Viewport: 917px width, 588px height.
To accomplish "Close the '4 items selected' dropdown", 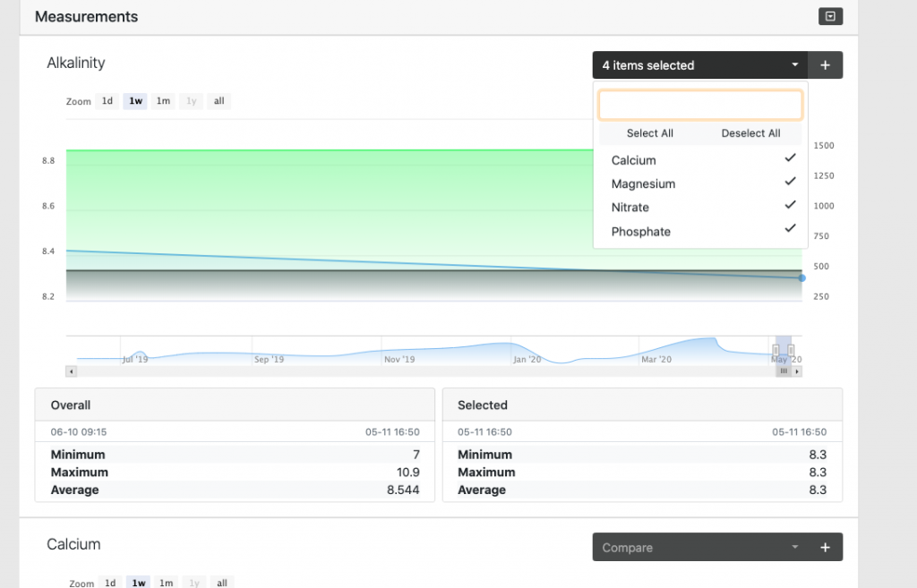I will coord(699,65).
